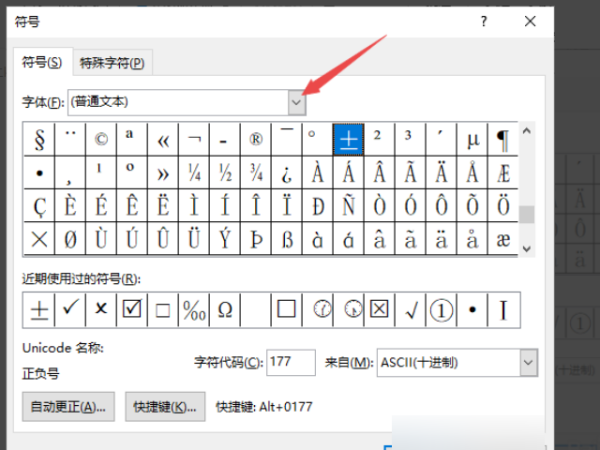This screenshot has height=450, width=600.
Task: Pick recent check mark ✓ symbol
Action: (70, 310)
